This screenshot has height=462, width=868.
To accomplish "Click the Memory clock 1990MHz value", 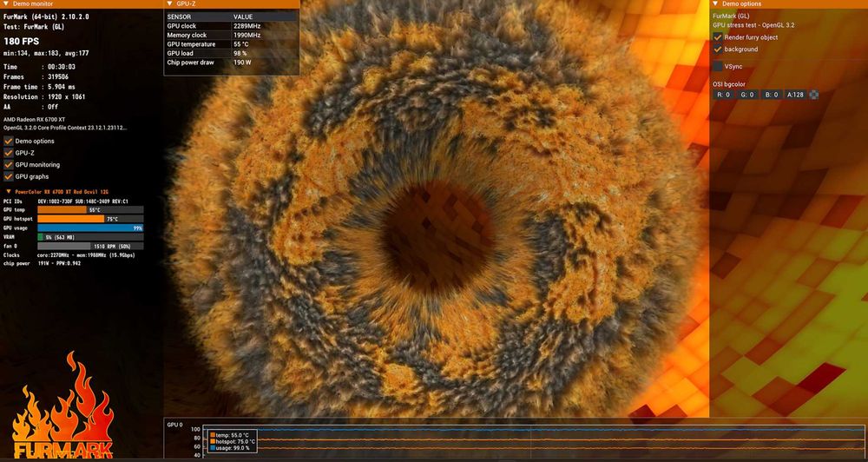I will point(247,36).
